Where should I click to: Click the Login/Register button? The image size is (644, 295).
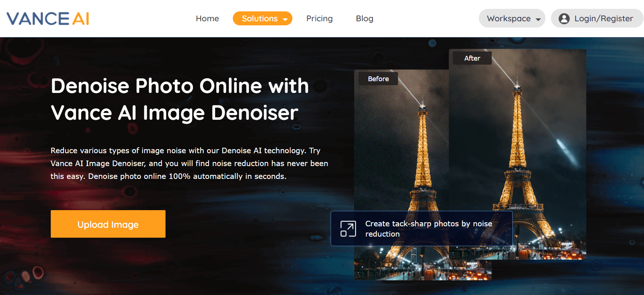click(597, 18)
